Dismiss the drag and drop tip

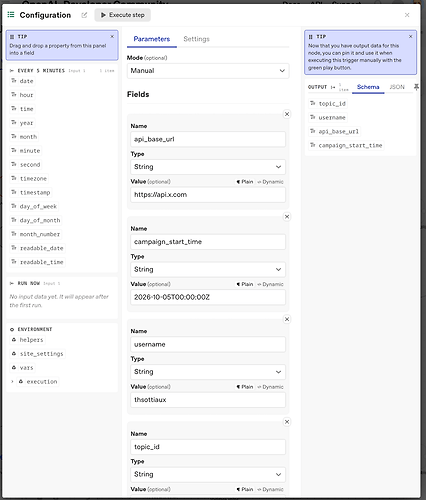(112, 36)
